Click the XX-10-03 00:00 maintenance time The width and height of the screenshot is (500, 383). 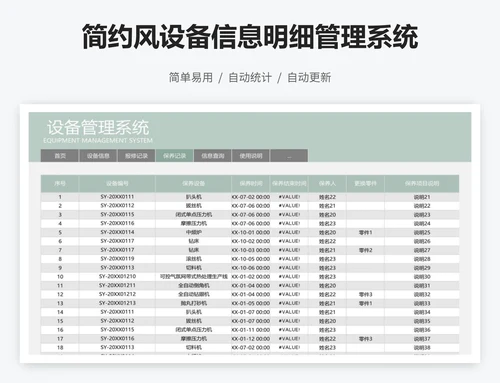[251, 250]
